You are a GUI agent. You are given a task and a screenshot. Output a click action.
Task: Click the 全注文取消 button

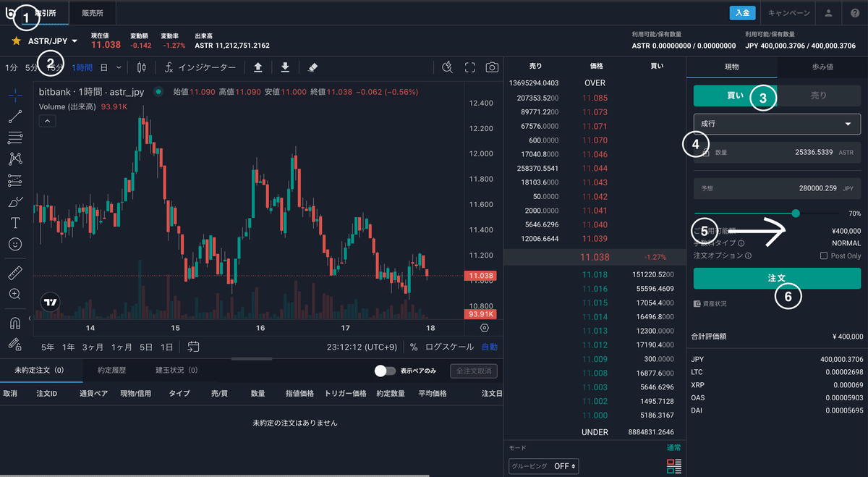(x=474, y=371)
